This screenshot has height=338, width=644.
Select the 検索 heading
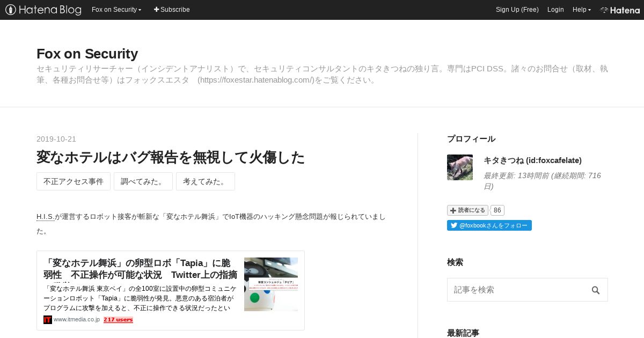tap(455, 262)
